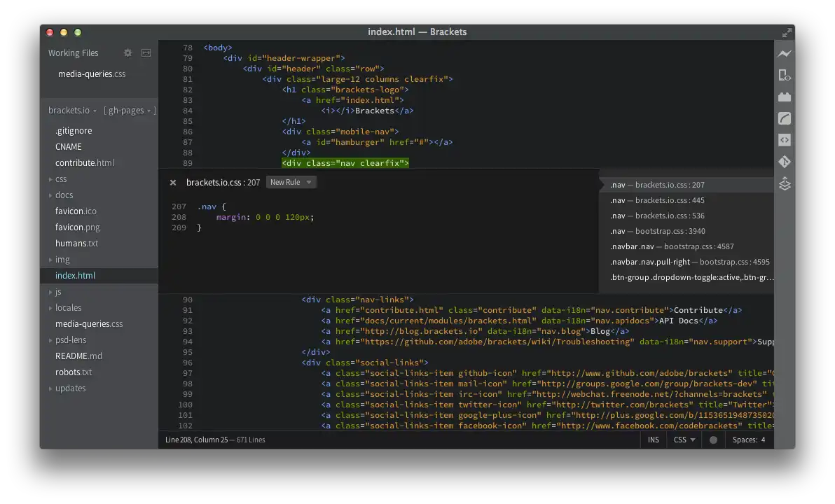Click the code brackets icon in right toolbar
835x504 pixels.
coord(785,140)
